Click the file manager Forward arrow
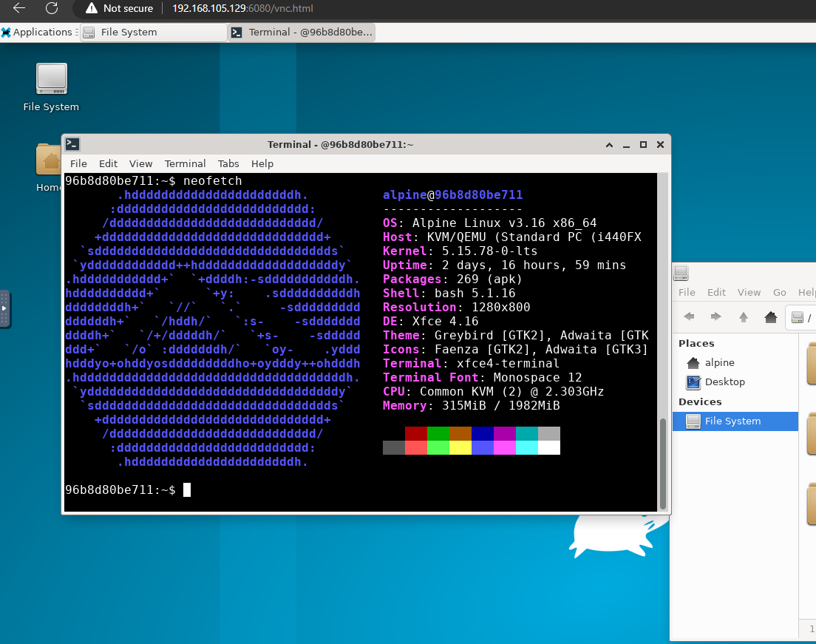The image size is (816, 644). click(715, 317)
